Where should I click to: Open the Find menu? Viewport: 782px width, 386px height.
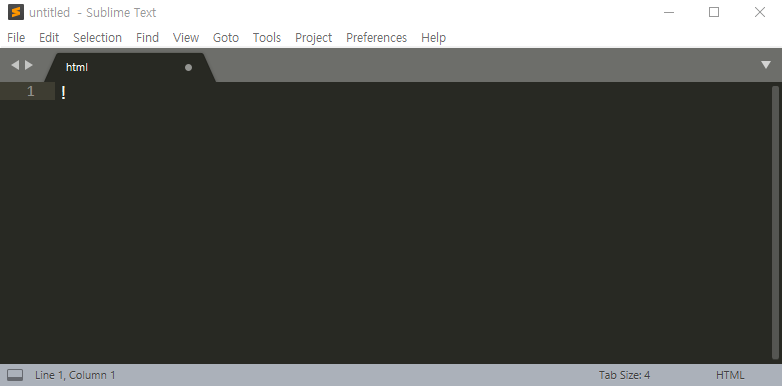[147, 37]
